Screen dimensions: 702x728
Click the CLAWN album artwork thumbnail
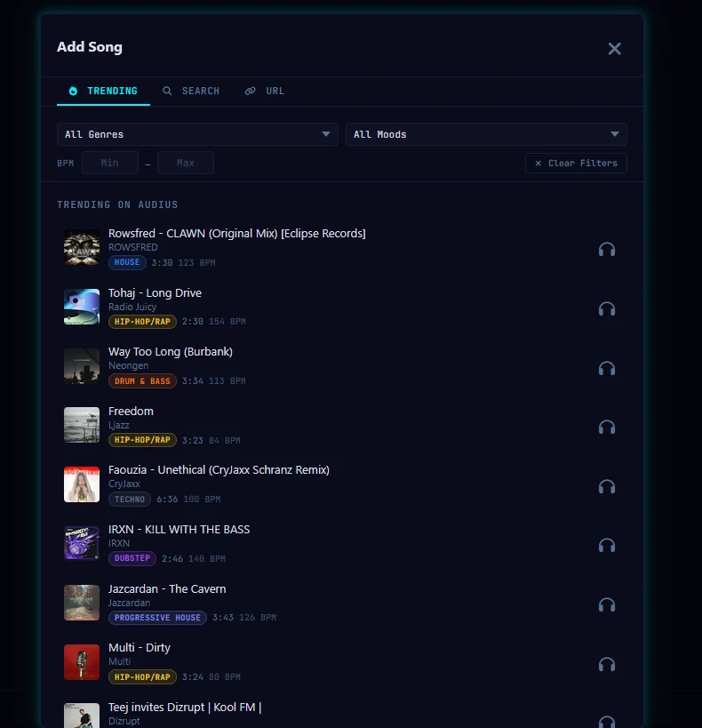82,248
